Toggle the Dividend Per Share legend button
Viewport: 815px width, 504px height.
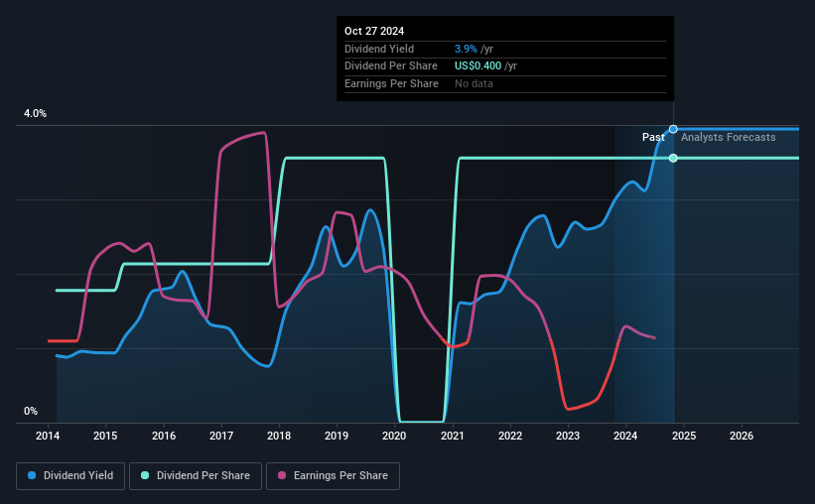(196, 476)
